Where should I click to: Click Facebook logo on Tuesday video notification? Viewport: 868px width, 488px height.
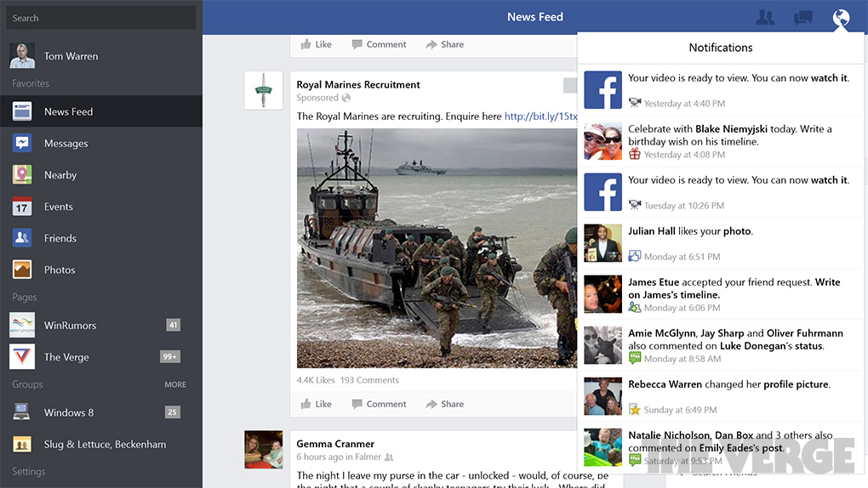click(602, 192)
